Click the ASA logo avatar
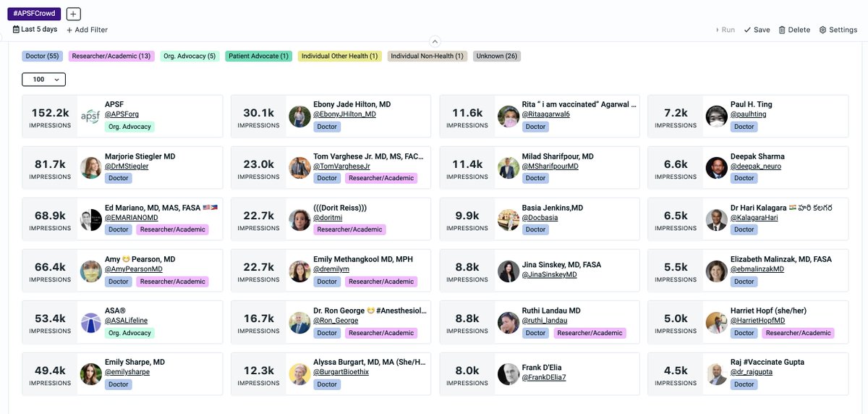This screenshot has width=868, height=414. (90, 323)
